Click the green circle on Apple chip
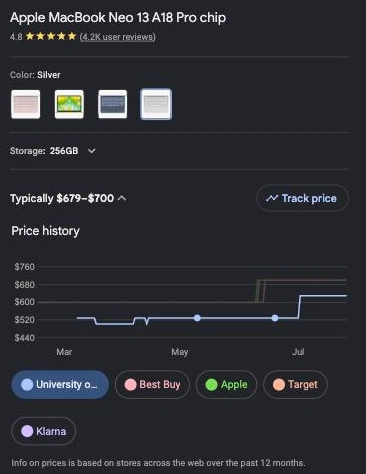This screenshot has width=366, height=474. tap(211, 384)
